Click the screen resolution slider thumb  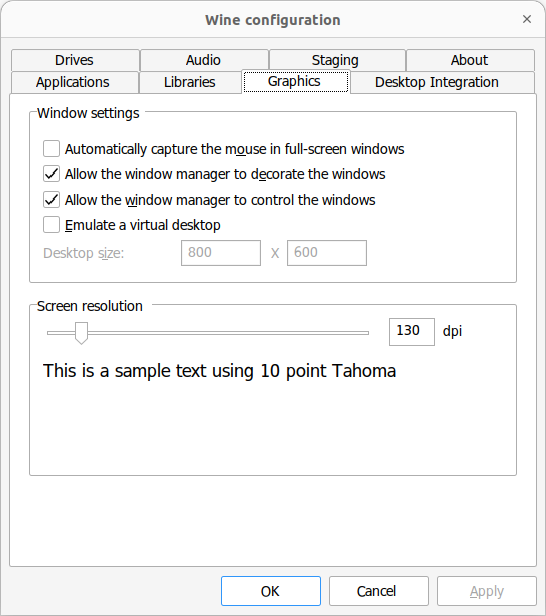81,333
